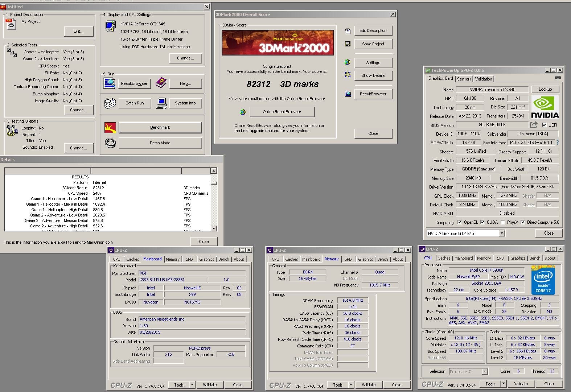Open the Tools dropdown arrow in Mainboard CPU-Z
571x392 pixels.
(x=192, y=385)
